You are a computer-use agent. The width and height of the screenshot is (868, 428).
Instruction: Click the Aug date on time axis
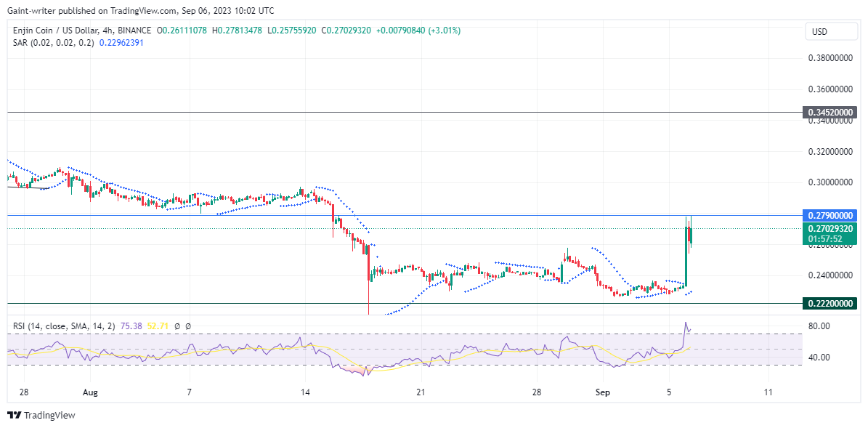pyautogui.click(x=91, y=392)
